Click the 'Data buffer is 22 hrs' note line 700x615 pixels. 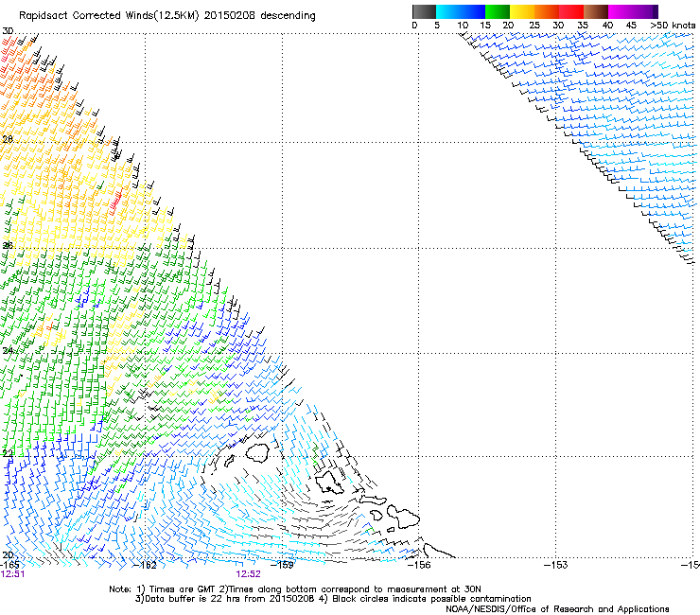[x=333, y=599]
